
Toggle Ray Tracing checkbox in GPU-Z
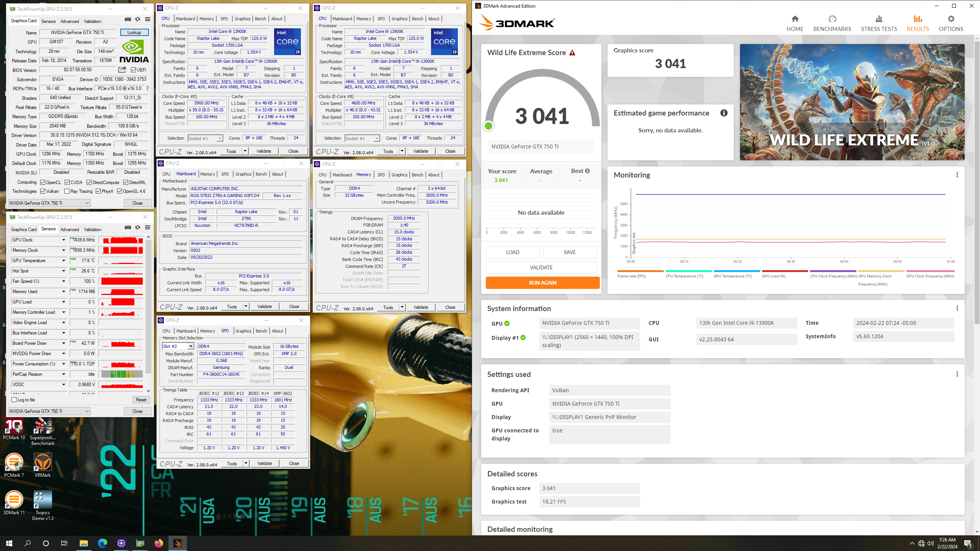67,191
